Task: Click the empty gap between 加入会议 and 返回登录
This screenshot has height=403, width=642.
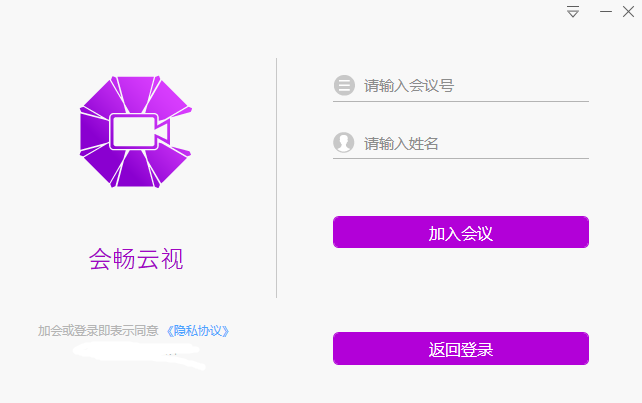Action: [461, 290]
